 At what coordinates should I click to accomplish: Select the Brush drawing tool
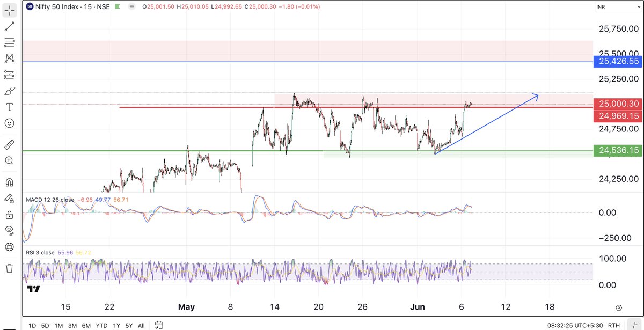pos(9,91)
